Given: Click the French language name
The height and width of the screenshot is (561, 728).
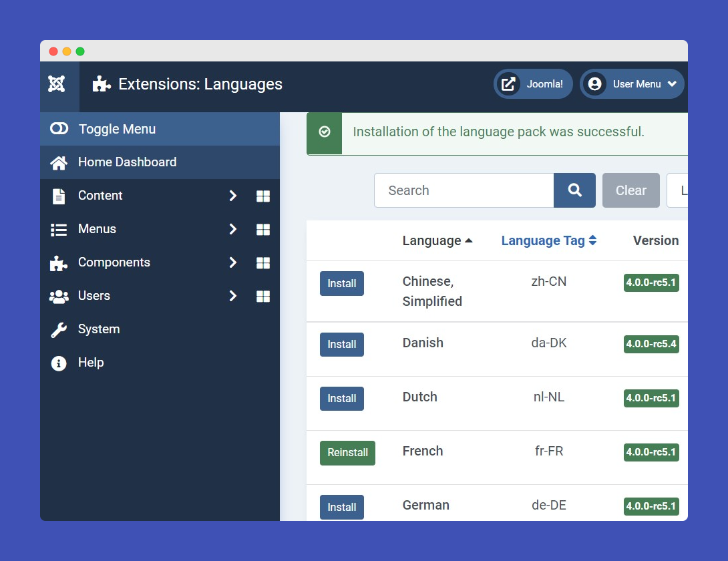Looking at the screenshot, I should (x=423, y=451).
